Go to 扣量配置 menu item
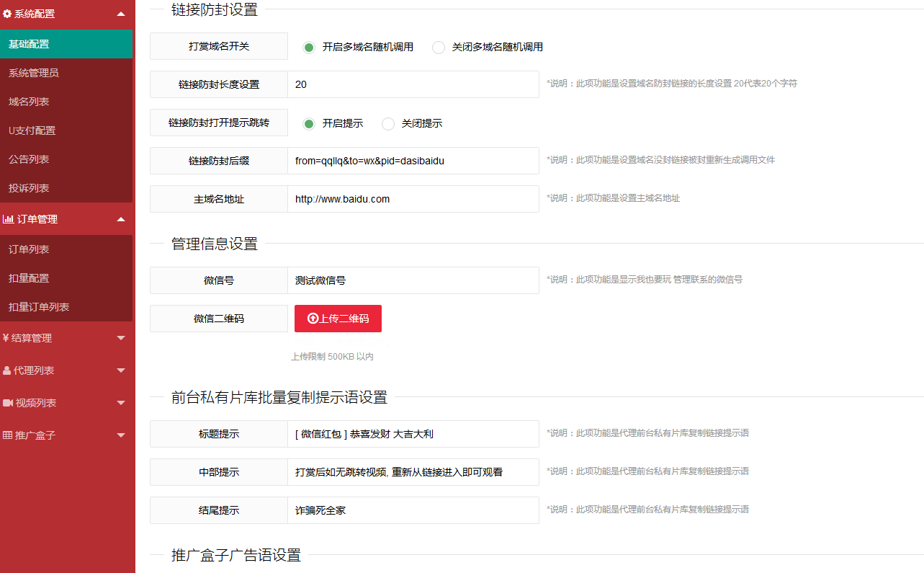This screenshot has height=573, width=924. (29, 278)
